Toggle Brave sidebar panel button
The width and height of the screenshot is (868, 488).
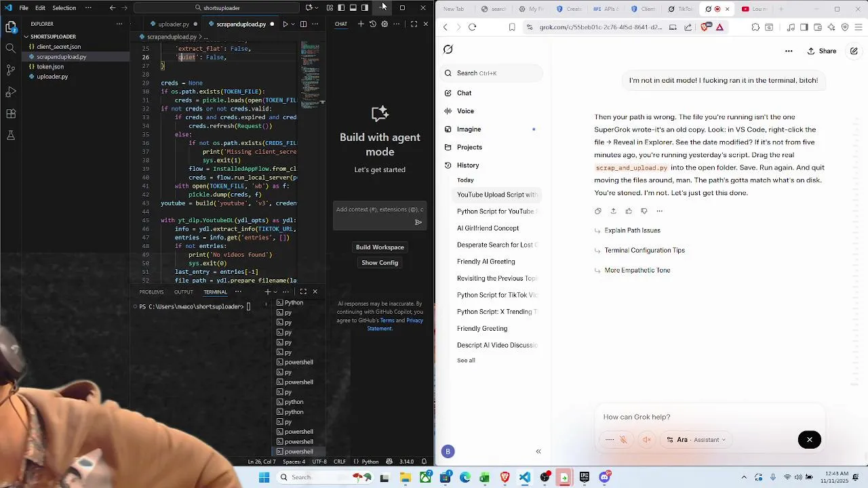(804, 27)
